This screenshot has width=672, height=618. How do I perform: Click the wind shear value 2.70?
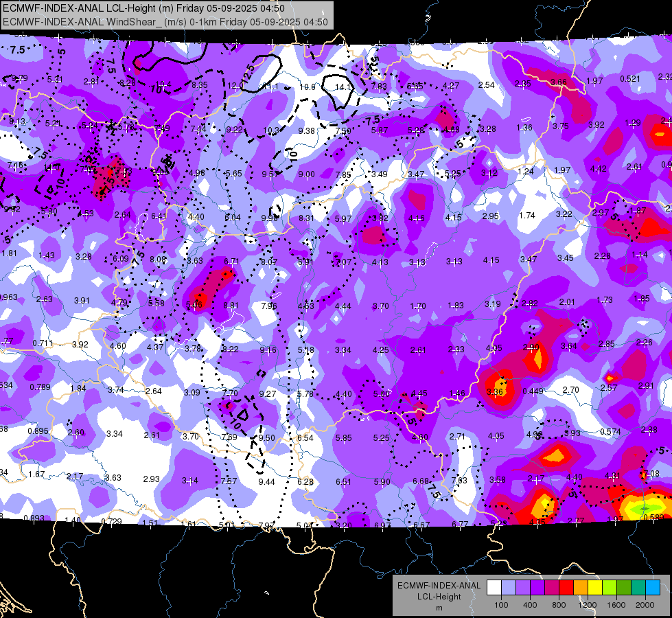point(571,390)
